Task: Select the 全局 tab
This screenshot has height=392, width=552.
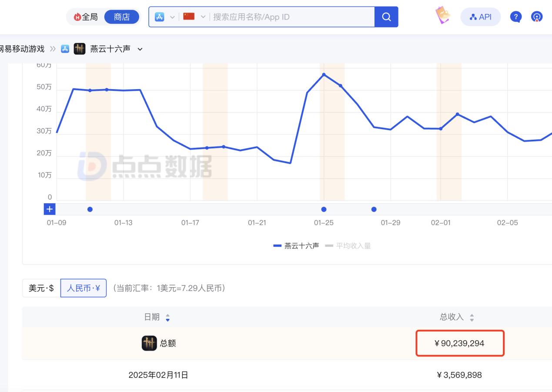Action: 86,17
